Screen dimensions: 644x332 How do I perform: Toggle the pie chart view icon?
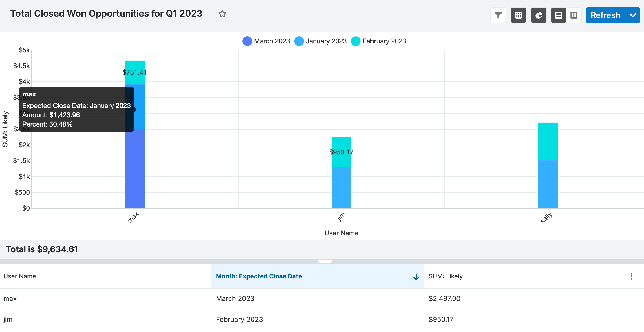pos(539,15)
